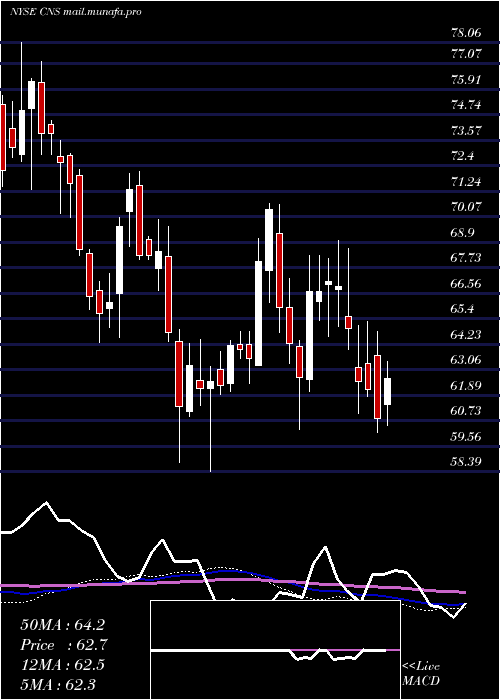Select the 71.24 price axis label
The width and height of the screenshot is (500, 700).
point(467,182)
